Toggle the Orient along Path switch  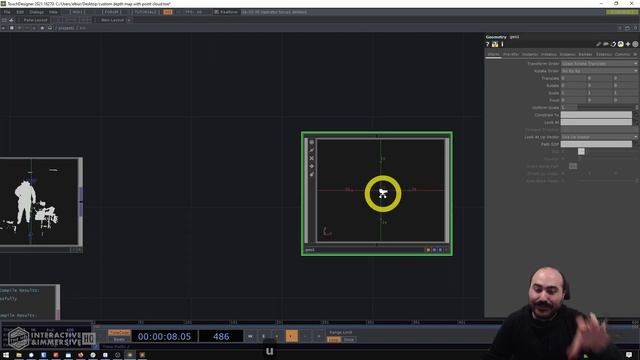pos(573,166)
